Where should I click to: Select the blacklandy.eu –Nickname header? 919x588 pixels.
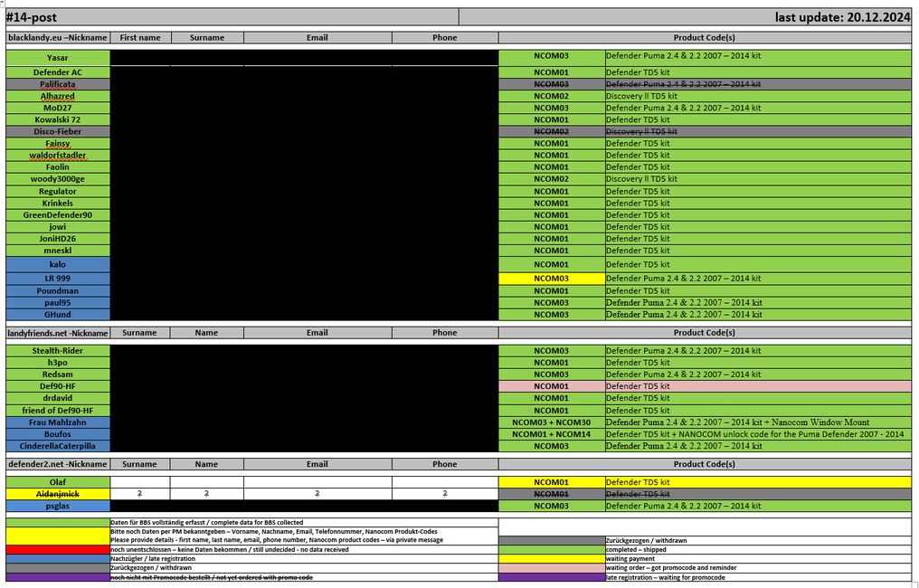click(x=58, y=37)
